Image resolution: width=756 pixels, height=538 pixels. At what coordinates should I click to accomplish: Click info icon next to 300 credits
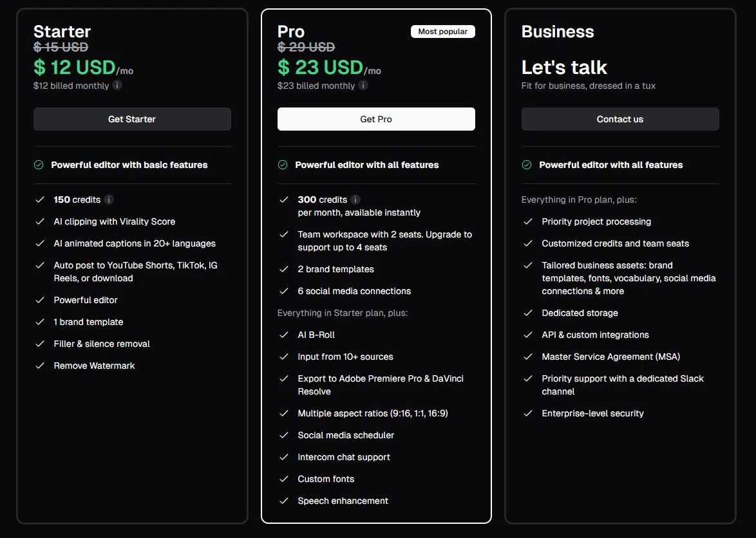tap(355, 199)
